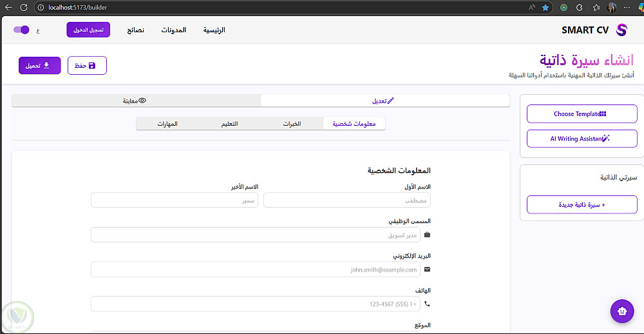This screenshot has width=644, height=334.
Task: Click the Choose Template button
Action: 582,114
